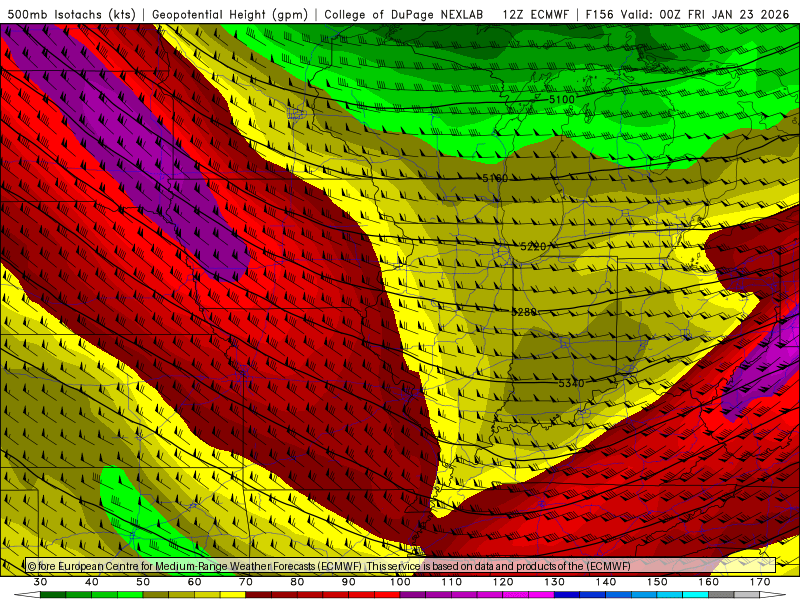The image size is (800, 600).
Task: Click the purple colorbar swatch below 110
Action: pos(439,595)
